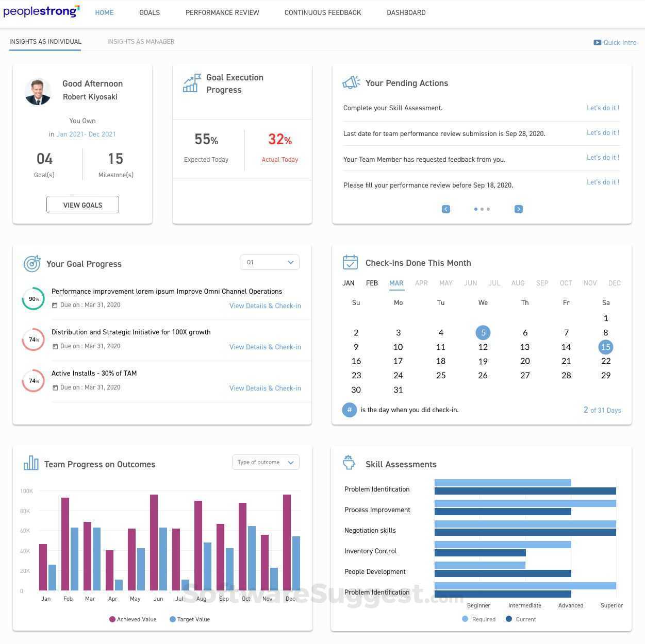Click the piggy bank icon beside Skill Assessments
The width and height of the screenshot is (645, 644).
349,463
